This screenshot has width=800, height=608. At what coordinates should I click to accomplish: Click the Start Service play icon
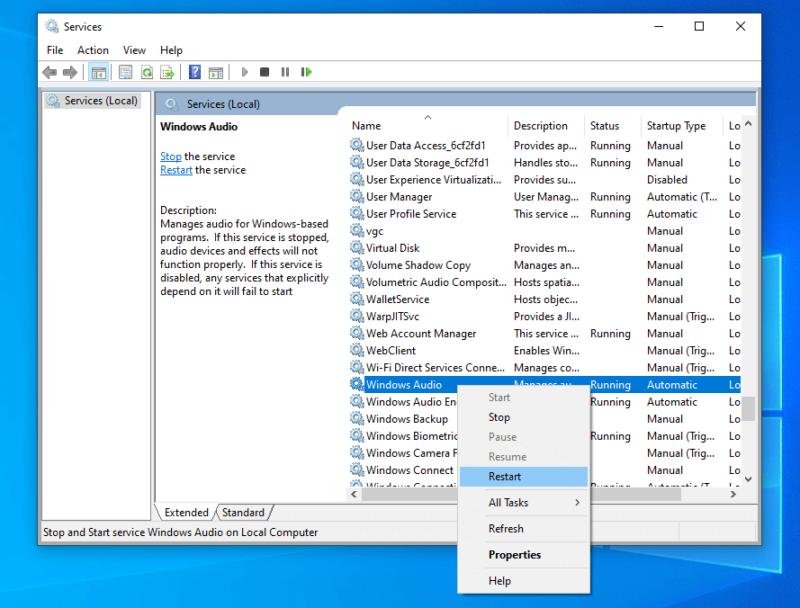(x=244, y=72)
